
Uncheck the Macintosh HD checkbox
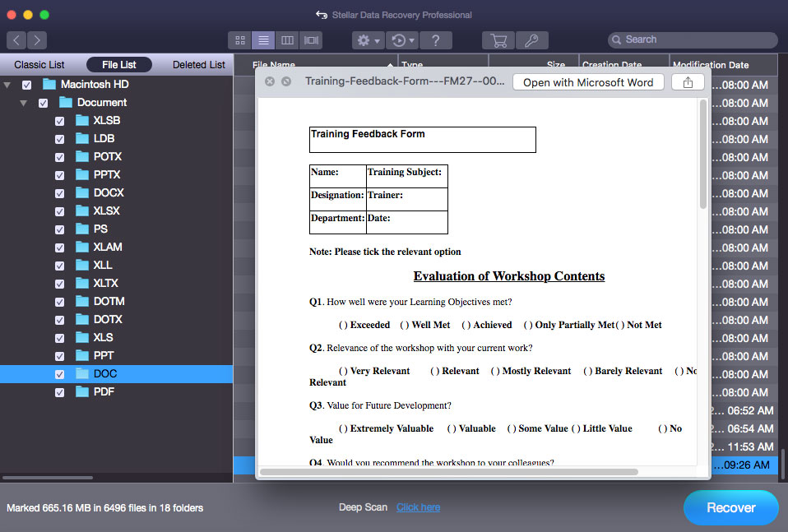click(26, 85)
